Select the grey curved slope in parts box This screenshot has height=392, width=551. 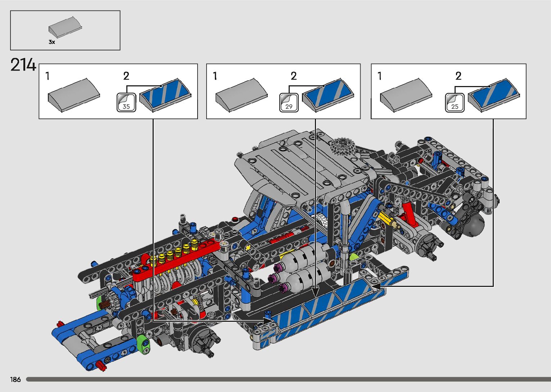click(x=65, y=28)
